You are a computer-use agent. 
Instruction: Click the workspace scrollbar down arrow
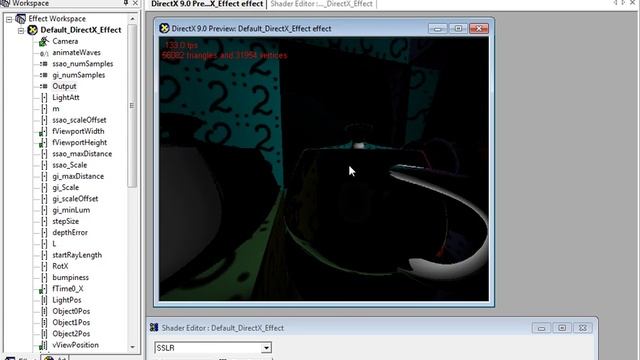tap(132, 347)
